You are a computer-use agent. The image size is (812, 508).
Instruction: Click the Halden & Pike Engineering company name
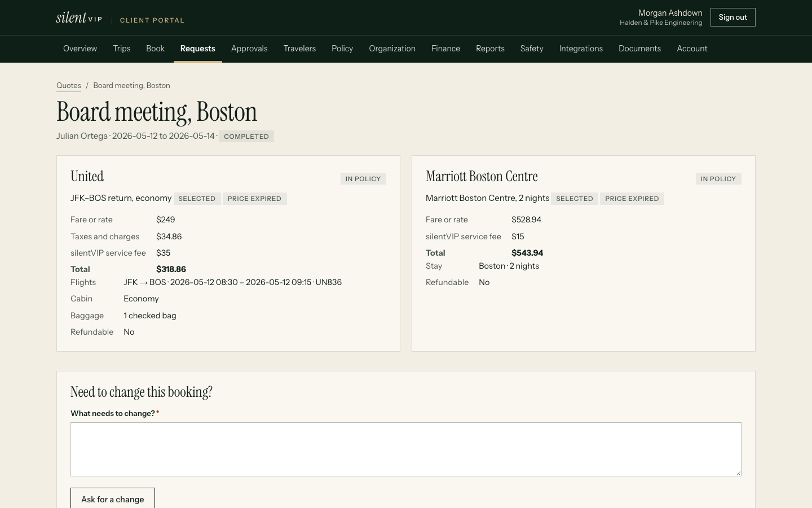(661, 23)
